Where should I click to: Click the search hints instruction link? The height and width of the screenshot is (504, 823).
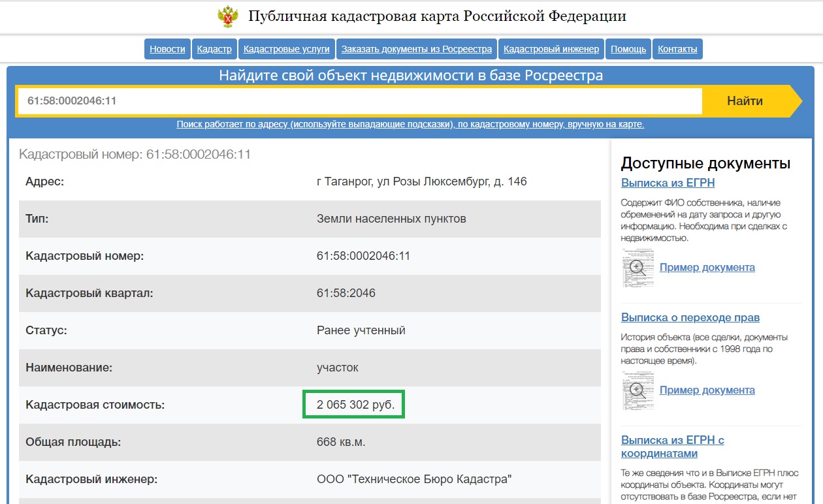[411, 124]
